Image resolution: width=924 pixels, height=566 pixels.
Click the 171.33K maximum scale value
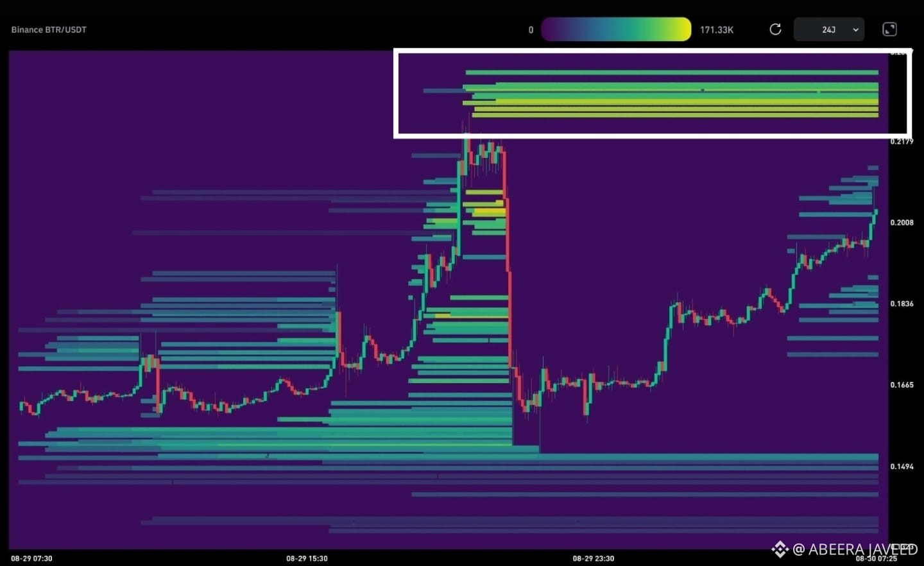pos(717,30)
